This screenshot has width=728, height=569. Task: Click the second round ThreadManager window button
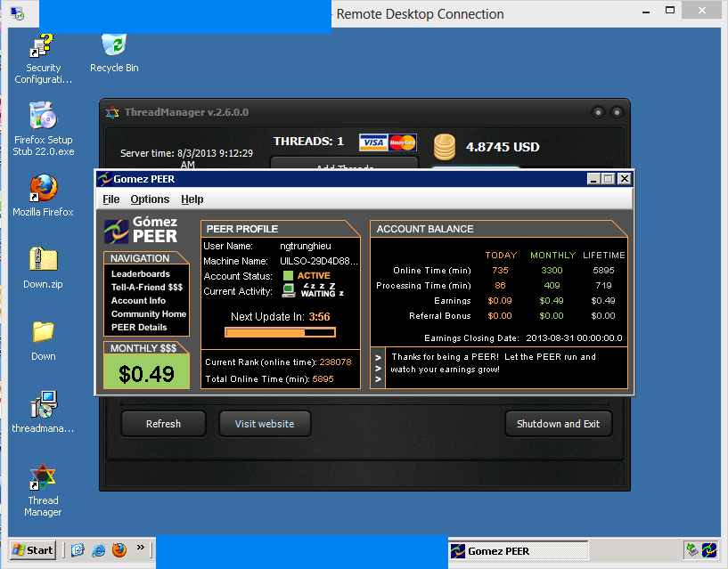[x=617, y=112]
